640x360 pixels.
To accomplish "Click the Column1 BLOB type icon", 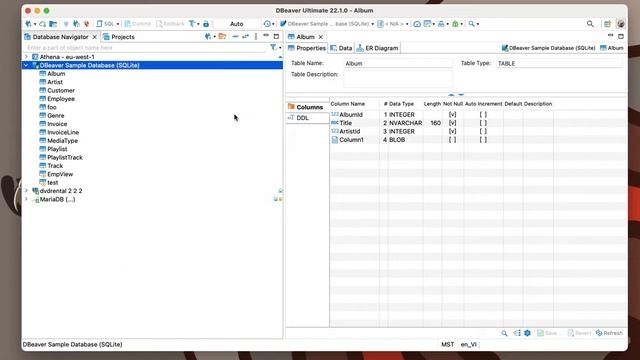I will [335, 140].
